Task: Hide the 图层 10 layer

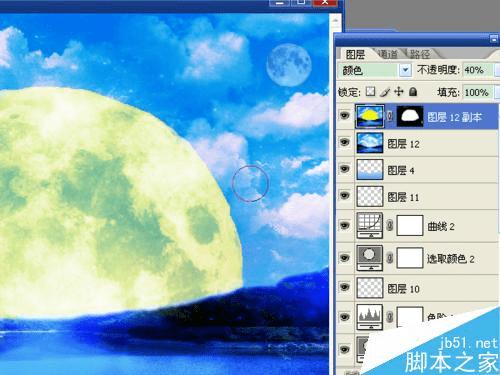Action: tap(345, 287)
